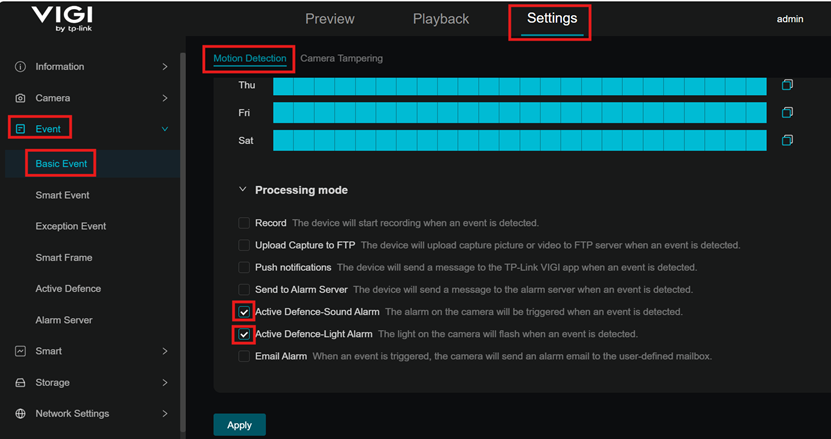Click the Network Settings menu label
The width and height of the screenshot is (831, 439).
click(x=72, y=414)
